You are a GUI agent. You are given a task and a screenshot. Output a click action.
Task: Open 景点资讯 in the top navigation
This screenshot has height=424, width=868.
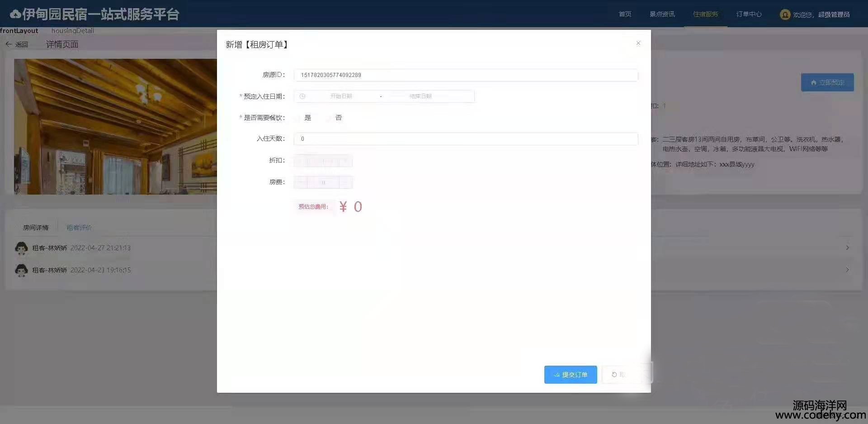pos(662,14)
